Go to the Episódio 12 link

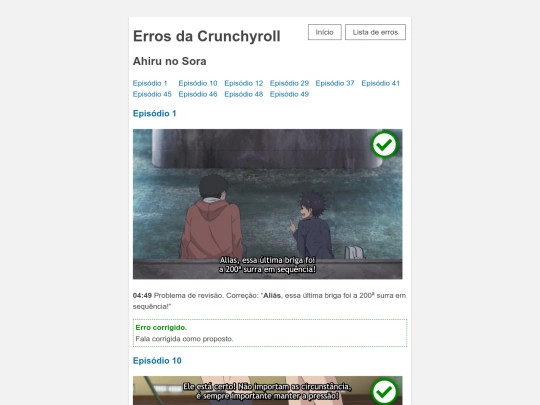click(x=243, y=83)
